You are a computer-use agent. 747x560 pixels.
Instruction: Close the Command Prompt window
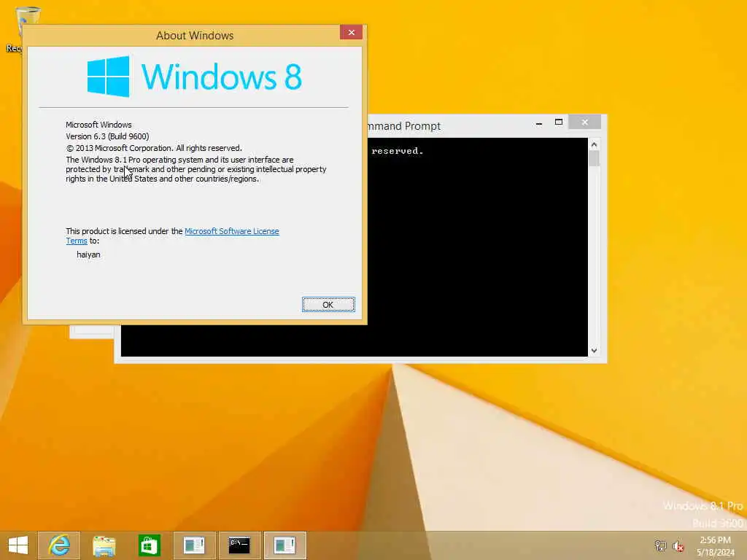(x=584, y=122)
